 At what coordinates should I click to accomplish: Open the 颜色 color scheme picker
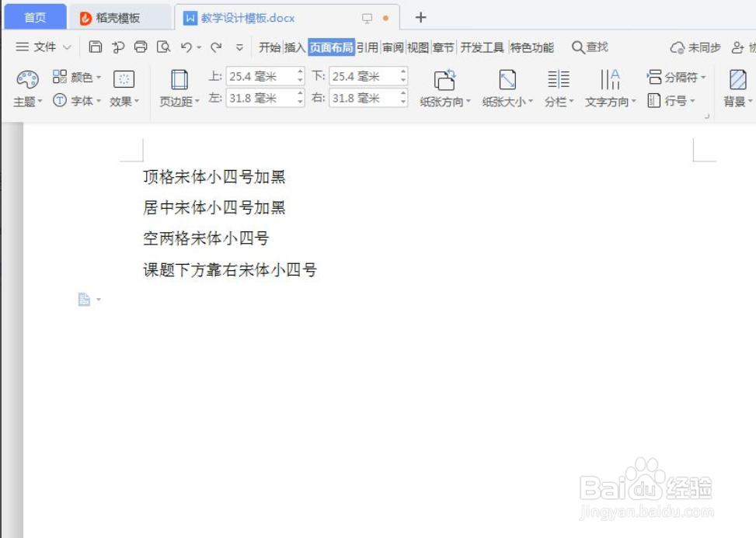[81, 76]
